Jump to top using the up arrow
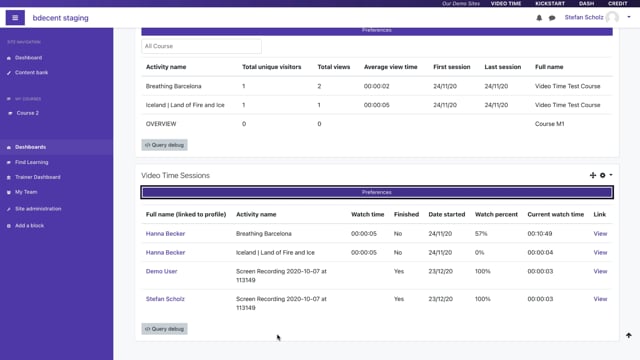 tap(629, 336)
